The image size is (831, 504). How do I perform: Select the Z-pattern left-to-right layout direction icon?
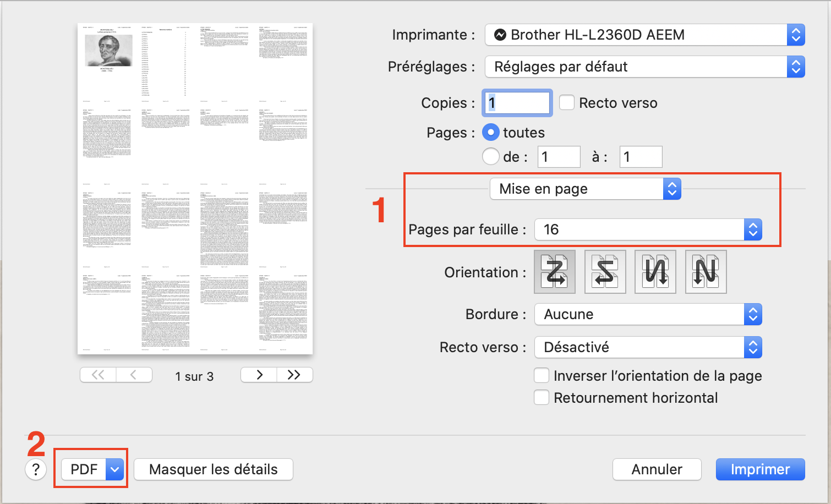[555, 272]
